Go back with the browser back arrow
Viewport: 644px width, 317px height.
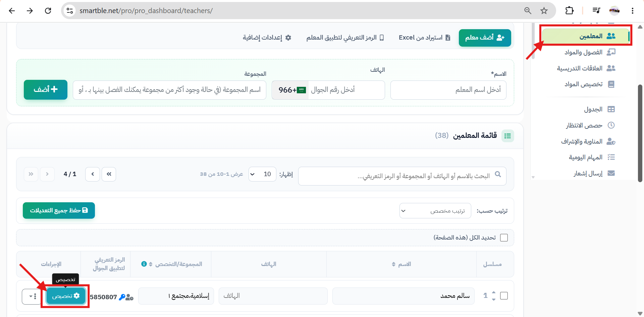12,11
